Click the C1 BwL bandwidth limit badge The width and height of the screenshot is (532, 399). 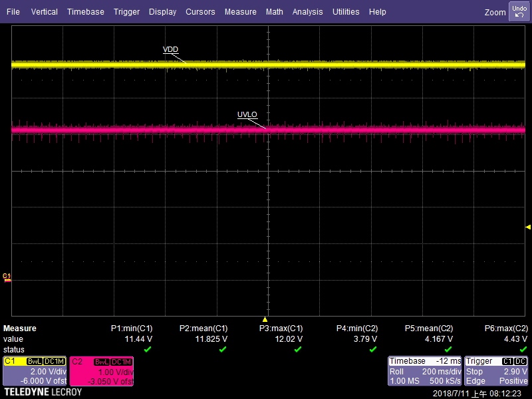tap(35, 362)
